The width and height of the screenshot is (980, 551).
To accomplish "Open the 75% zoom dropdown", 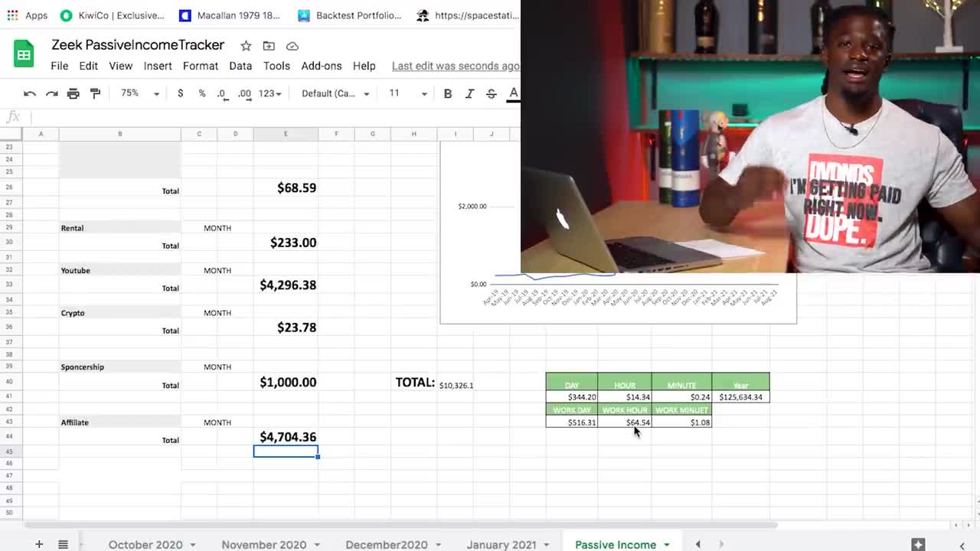I will (x=140, y=93).
